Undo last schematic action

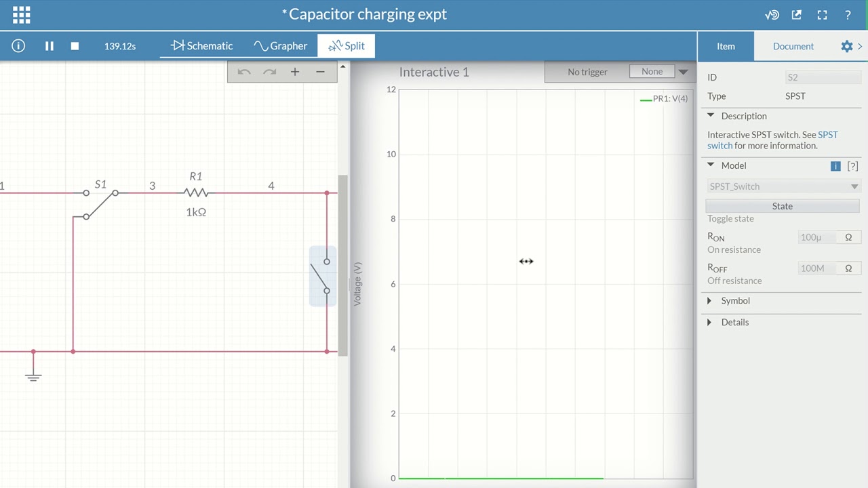point(244,72)
